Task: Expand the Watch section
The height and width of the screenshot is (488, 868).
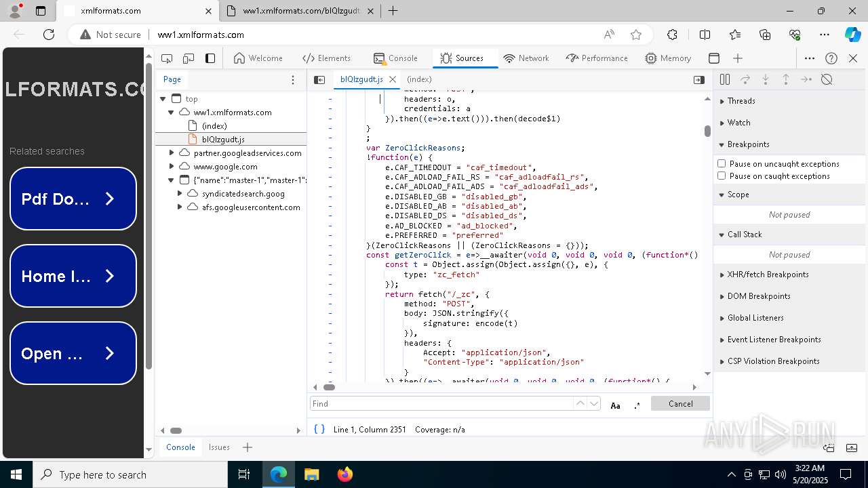Action: (791, 123)
